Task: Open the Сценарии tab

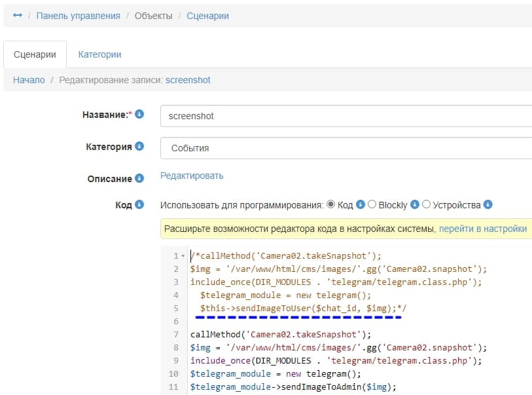Action: click(35, 54)
